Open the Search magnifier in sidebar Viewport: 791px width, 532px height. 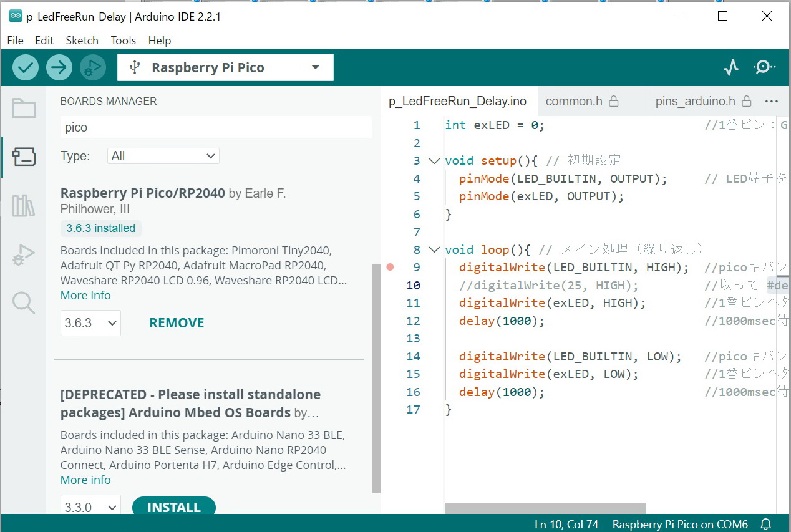[24, 303]
